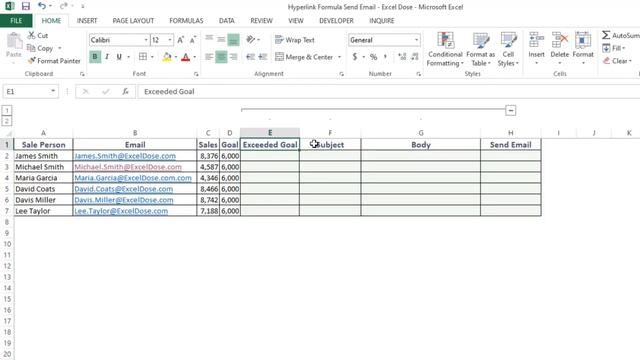Open the Clear dropdown

[x=617, y=61]
